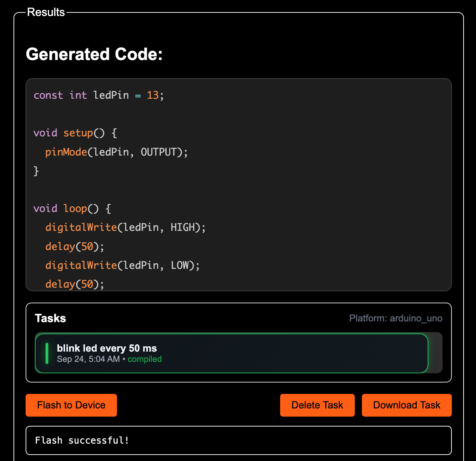Click the green status bar on the task card
Viewport: 476px width, 461px height.
click(x=47, y=353)
